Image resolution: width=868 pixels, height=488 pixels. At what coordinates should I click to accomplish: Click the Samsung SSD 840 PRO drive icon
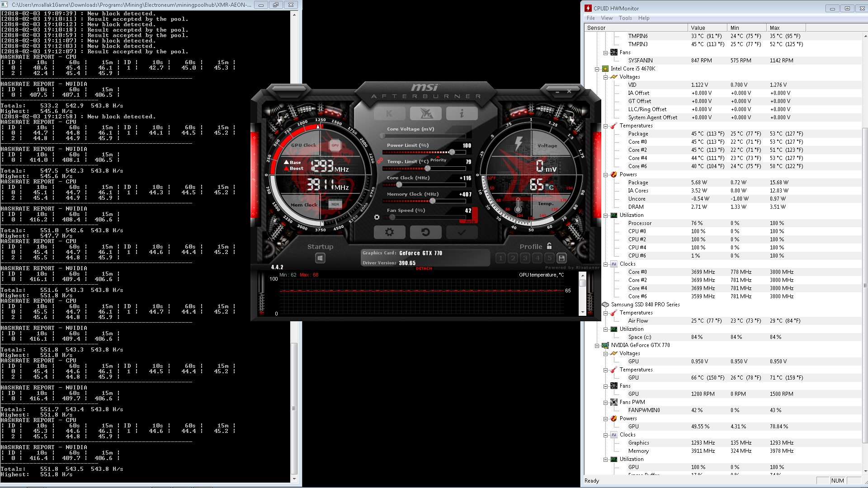(x=605, y=305)
